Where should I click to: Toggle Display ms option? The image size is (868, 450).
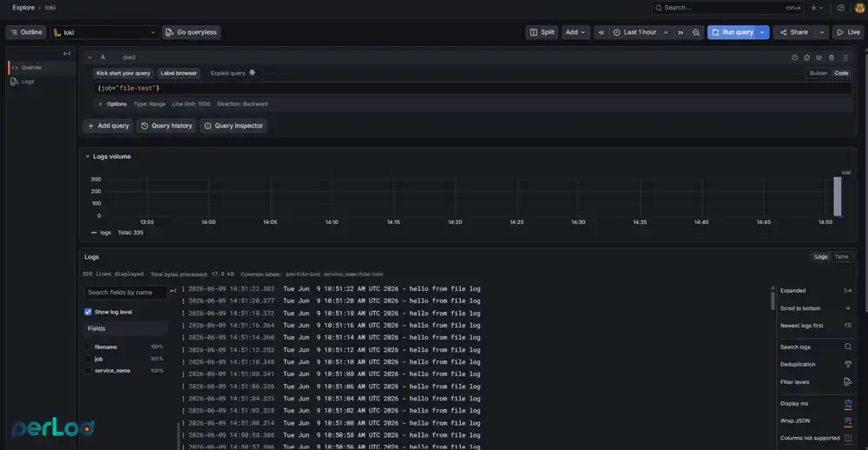[x=817, y=403]
